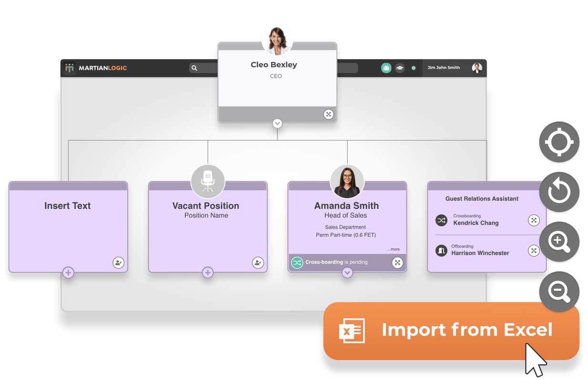
Task: Click the reset rotation arrow icon
Action: pos(559,191)
